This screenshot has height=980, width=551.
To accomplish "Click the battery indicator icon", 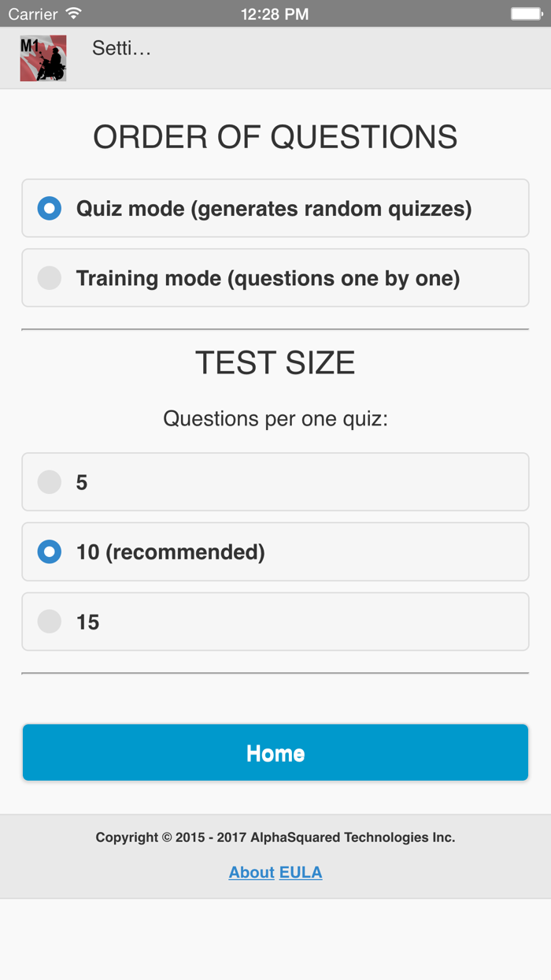I will coord(526,13).
